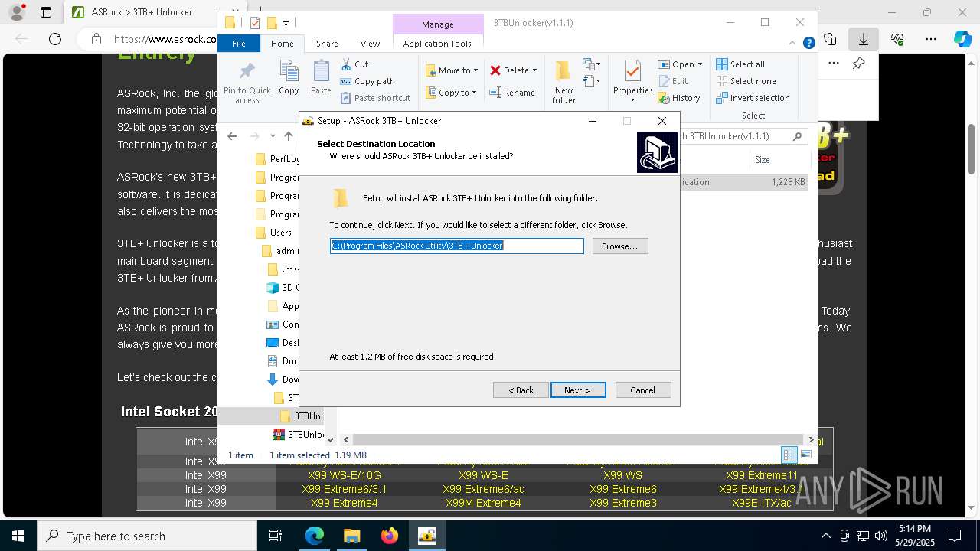This screenshot has width=980, height=551.
Task: Click the File Explorer help question mark
Action: [808, 44]
